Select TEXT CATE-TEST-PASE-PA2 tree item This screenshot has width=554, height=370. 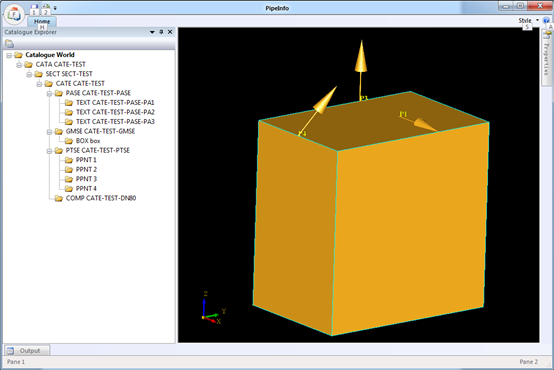115,112
